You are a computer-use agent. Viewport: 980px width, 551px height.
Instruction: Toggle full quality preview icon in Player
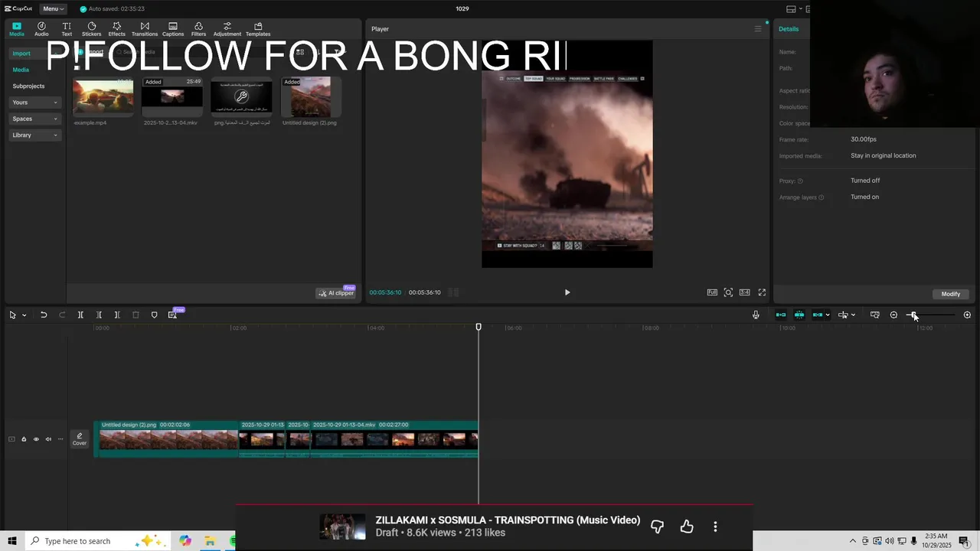712,292
